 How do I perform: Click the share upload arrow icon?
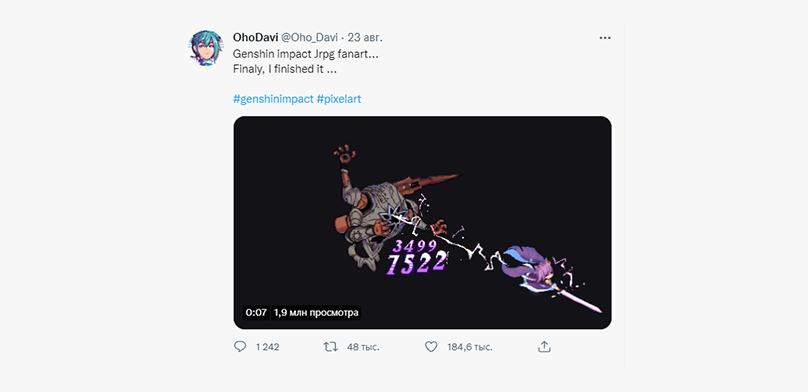[544, 347]
